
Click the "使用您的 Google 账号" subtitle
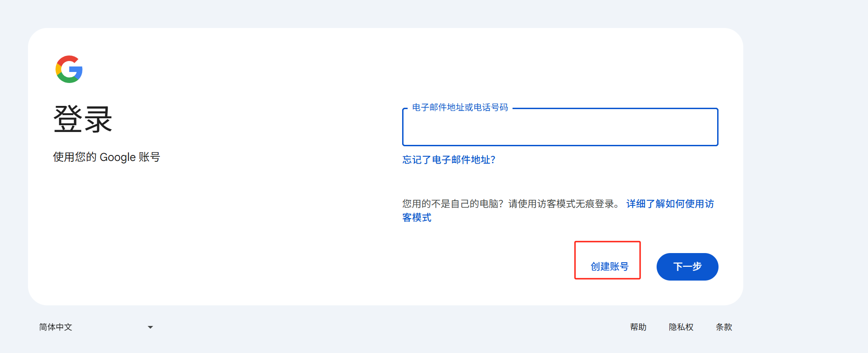click(x=106, y=157)
